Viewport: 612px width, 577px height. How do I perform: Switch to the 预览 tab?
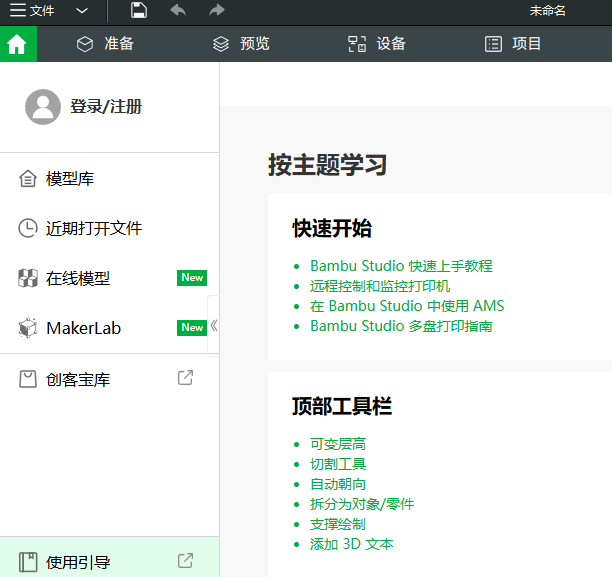point(241,44)
